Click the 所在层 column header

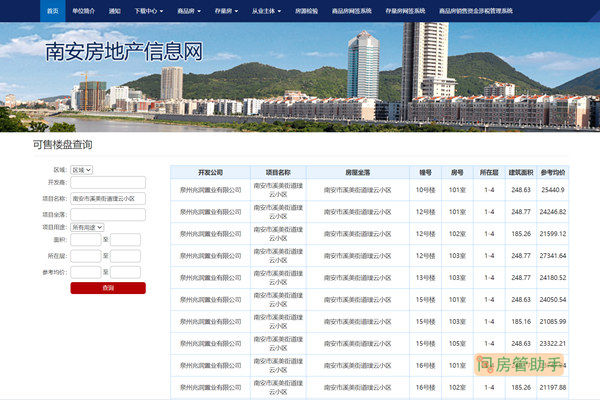tap(489, 173)
